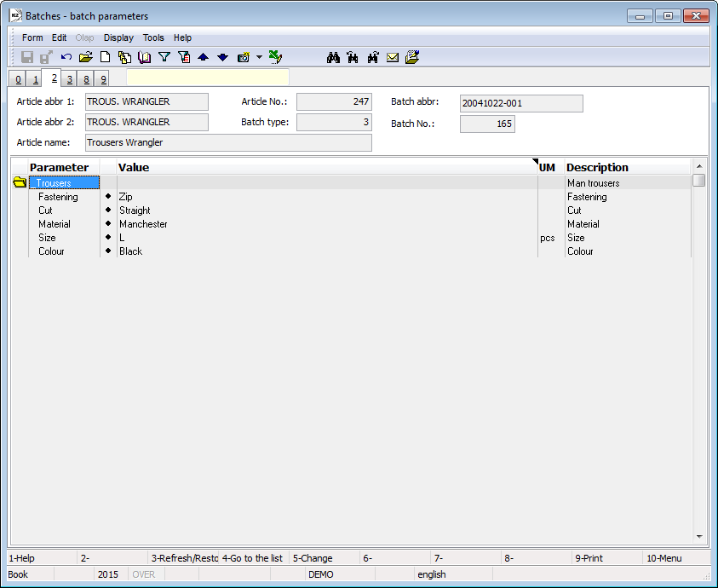This screenshot has height=588, width=718.
Task: Switch to tab 1
Action: click(x=35, y=79)
